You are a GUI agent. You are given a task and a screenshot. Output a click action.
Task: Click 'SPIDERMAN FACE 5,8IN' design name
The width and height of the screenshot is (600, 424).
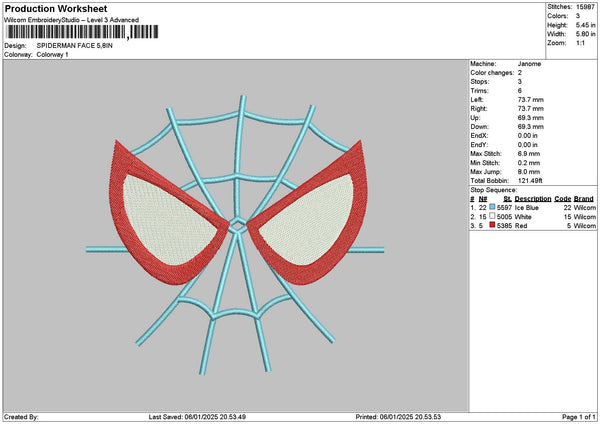75,46
